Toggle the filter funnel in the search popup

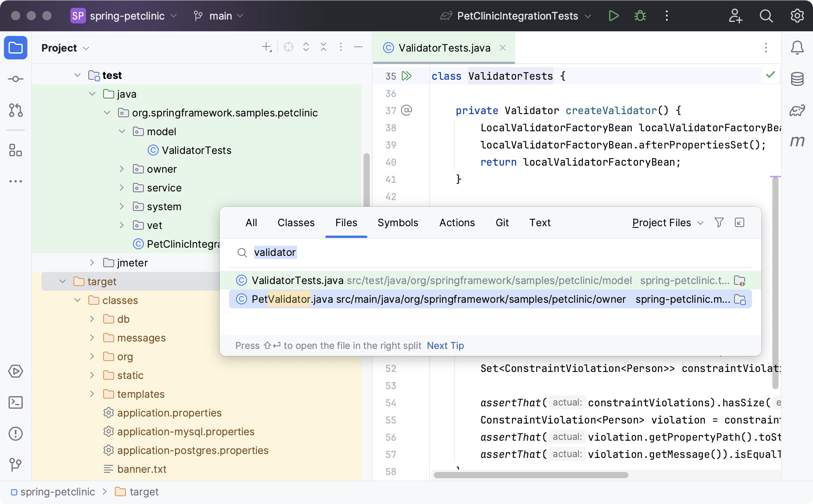point(719,223)
